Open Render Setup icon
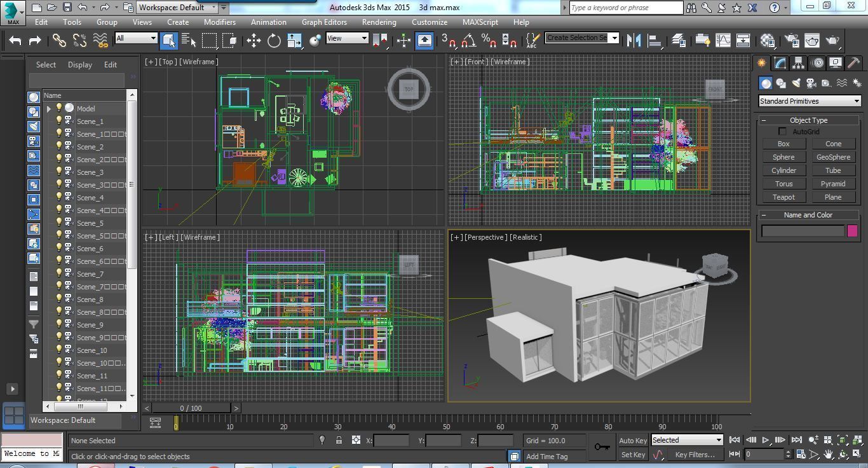The width and height of the screenshot is (868, 468). pos(791,41)
